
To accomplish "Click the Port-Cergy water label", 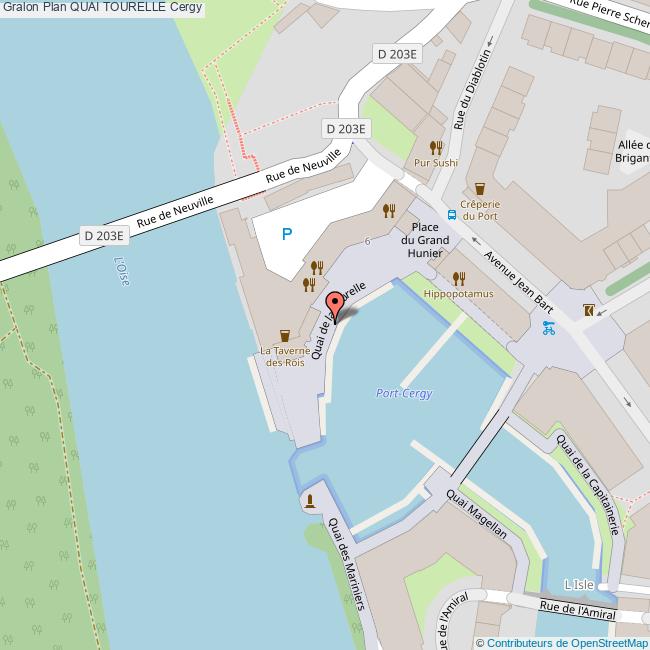I will (x=404, y=393).
